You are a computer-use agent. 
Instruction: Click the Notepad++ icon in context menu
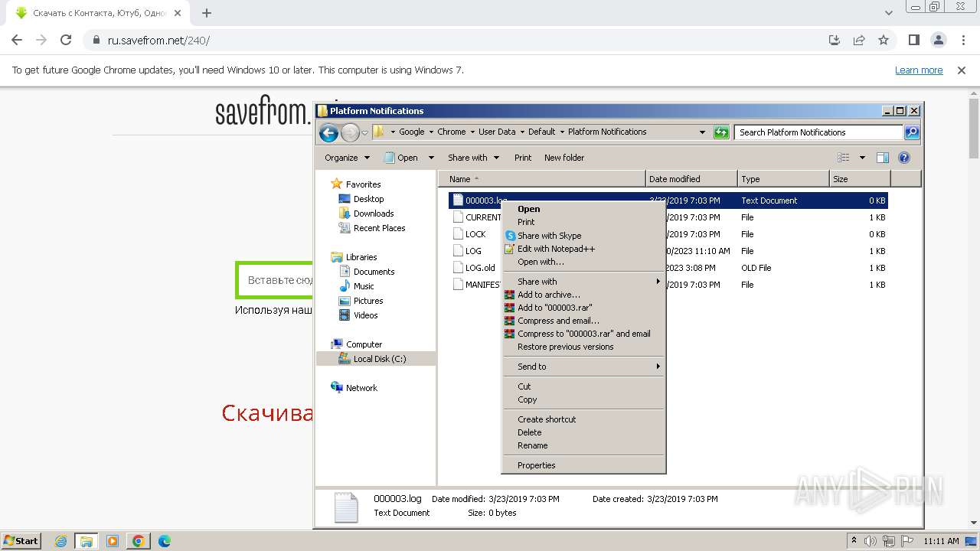510,249
